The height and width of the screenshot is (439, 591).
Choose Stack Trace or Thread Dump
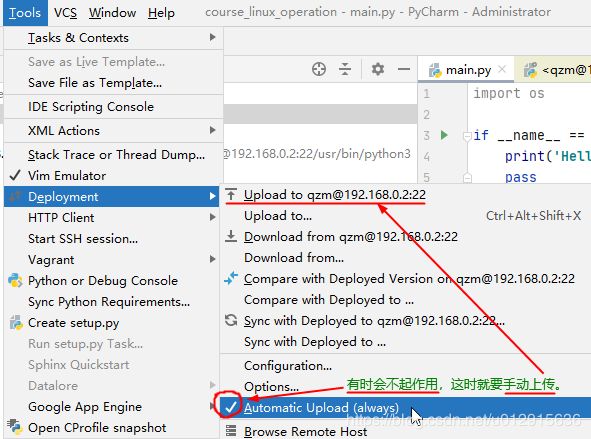click(x=116, y=154)
